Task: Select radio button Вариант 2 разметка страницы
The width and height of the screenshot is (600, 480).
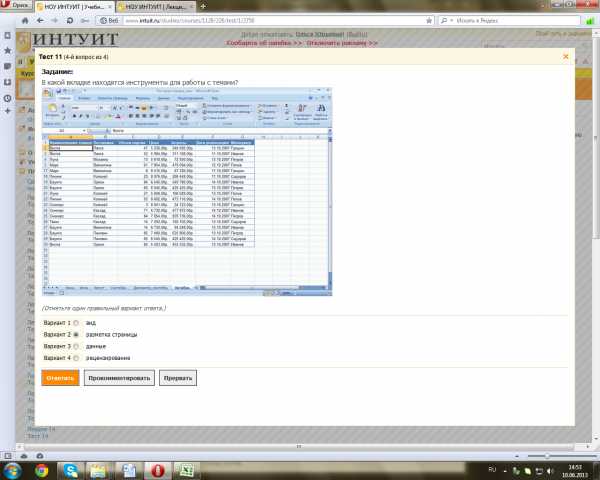Action: point(76,335)
